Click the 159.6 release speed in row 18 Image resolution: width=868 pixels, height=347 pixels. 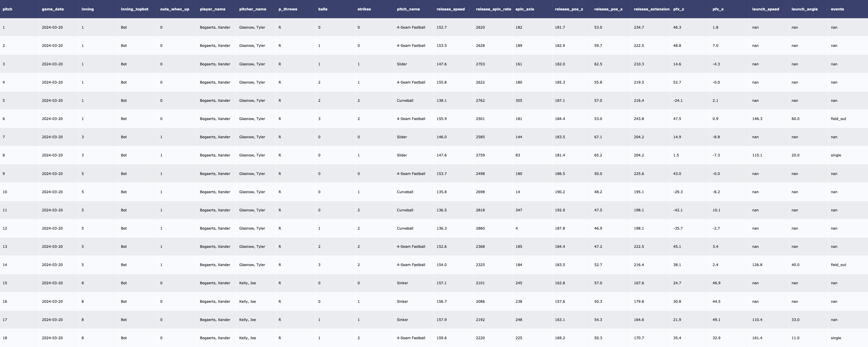click(x=442, y=338)
